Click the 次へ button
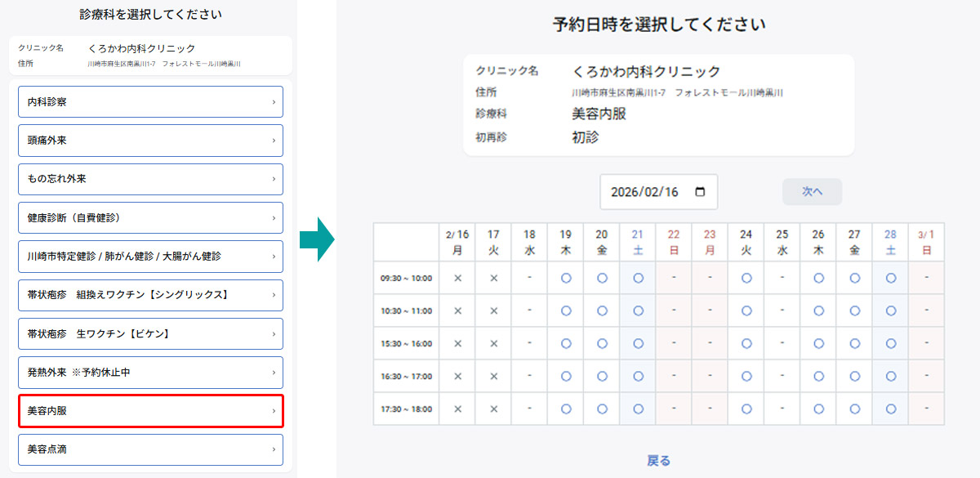980x478 pixels. point(812,191)
